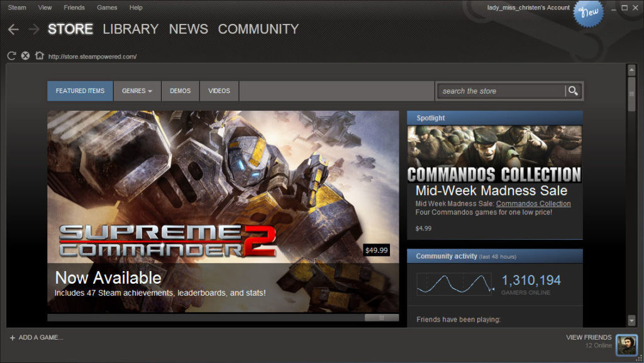The width and height of the screenshot is (644, 363).
Task: Go to the store home page
Action: (x=40, y=55)
